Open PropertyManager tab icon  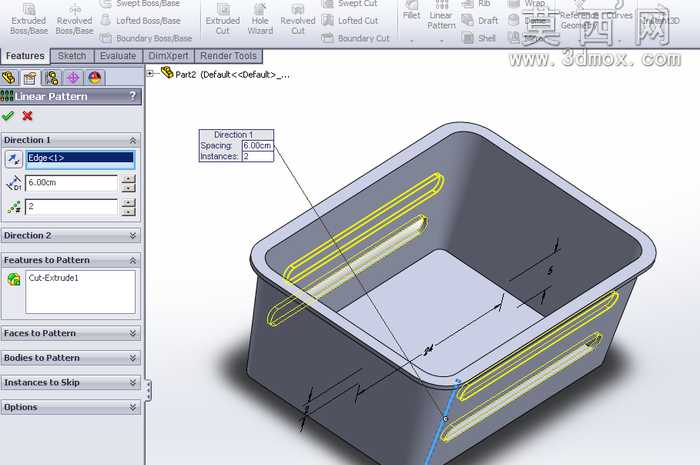(30, 78)
